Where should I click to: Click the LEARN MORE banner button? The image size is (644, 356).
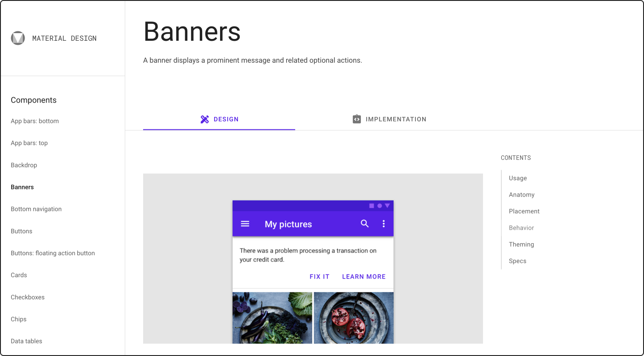pos(364,277)
